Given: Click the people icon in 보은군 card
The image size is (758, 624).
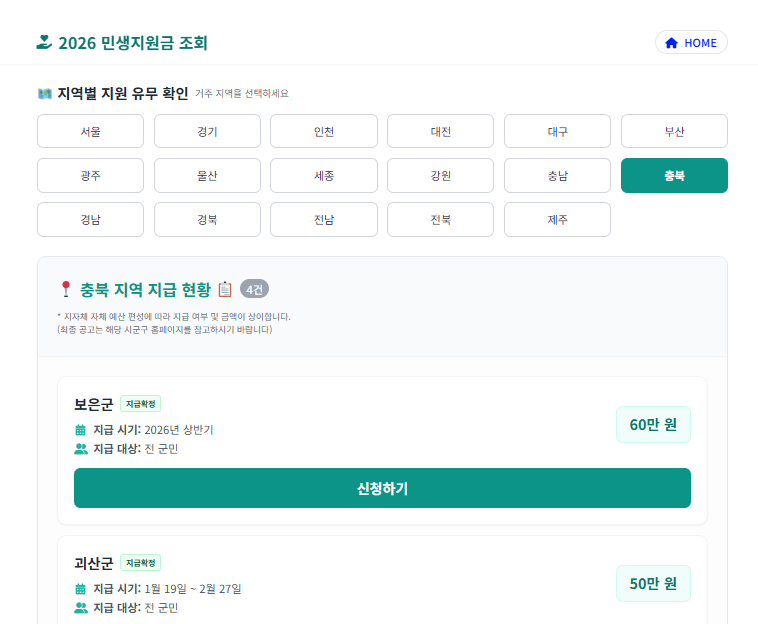Looking at the screenshot, I should (x=81, y=449).
